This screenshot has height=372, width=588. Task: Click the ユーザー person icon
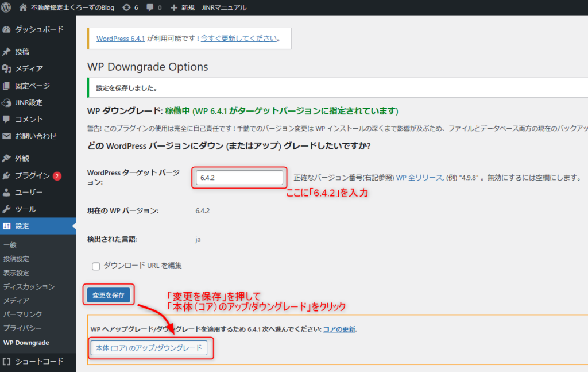click(x=6, y=193)
